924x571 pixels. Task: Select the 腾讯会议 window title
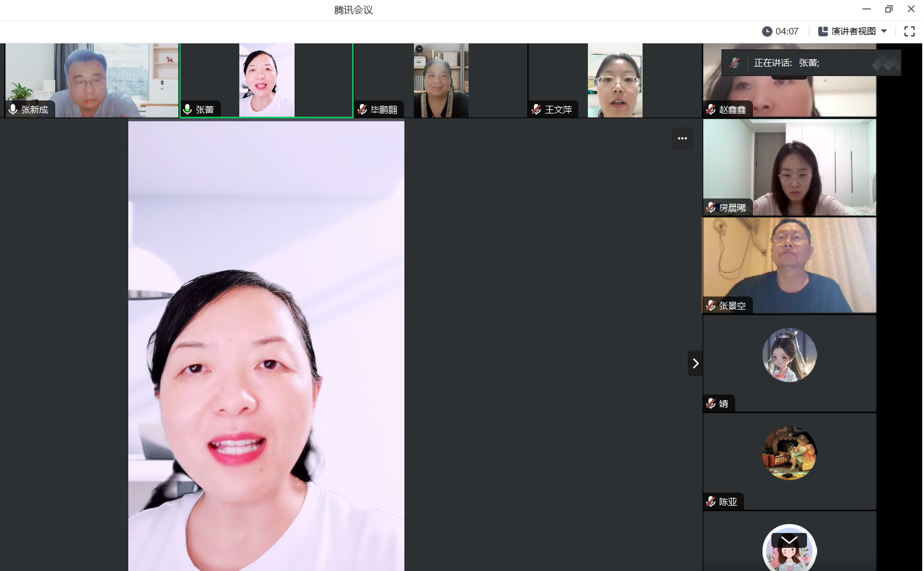click(353, 10)
